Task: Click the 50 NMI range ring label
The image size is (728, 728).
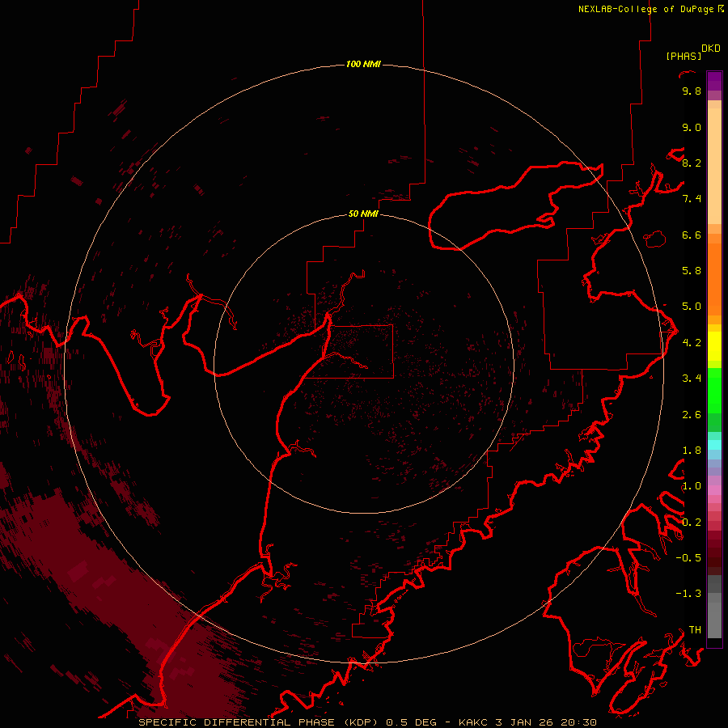Action: click(x=363, y=214)
